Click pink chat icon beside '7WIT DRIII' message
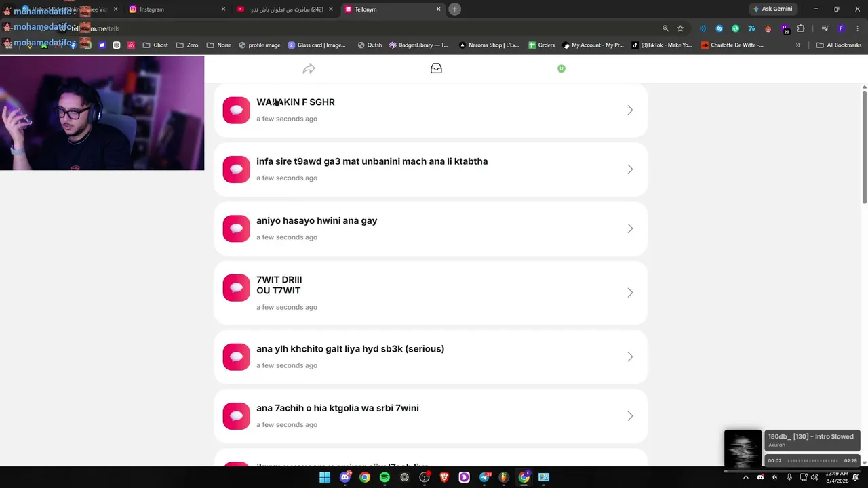 [237, 287]
